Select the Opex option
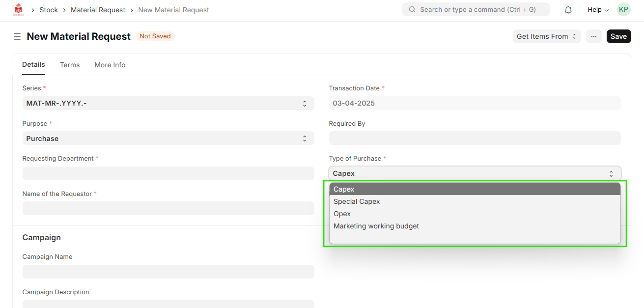 tap(342, 214)
